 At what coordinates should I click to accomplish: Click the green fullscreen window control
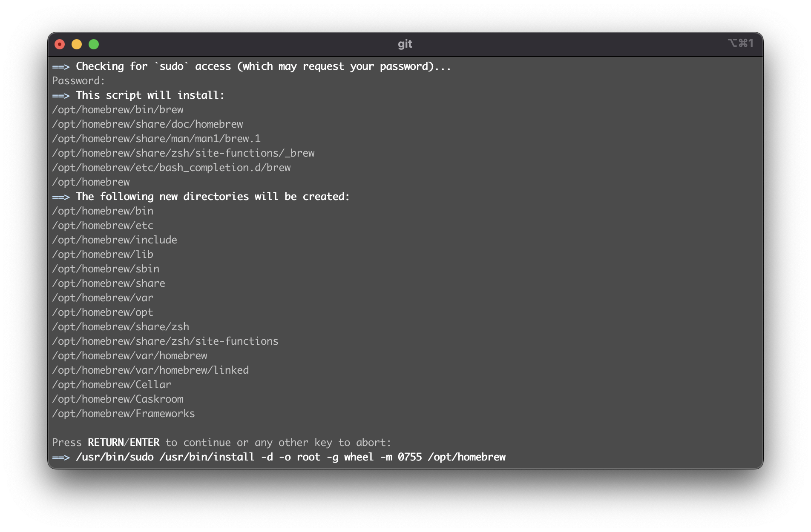[x=94, y=44]
